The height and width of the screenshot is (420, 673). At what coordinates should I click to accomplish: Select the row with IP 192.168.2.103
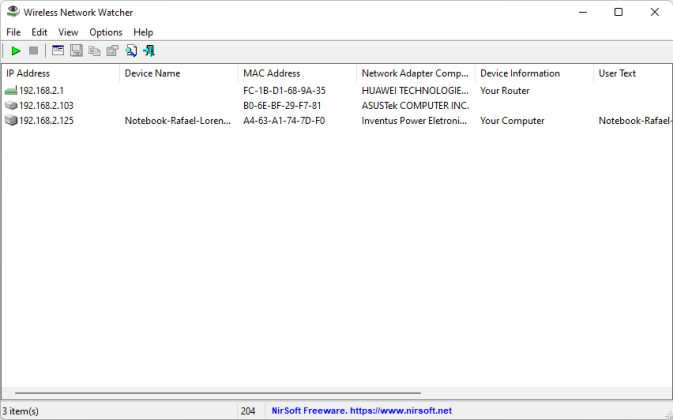click(336, 106)
